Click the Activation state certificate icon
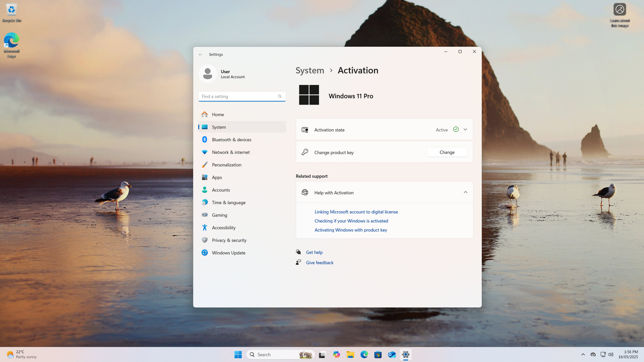The width and height of the screenshot is (644, 362). [305, 130]
